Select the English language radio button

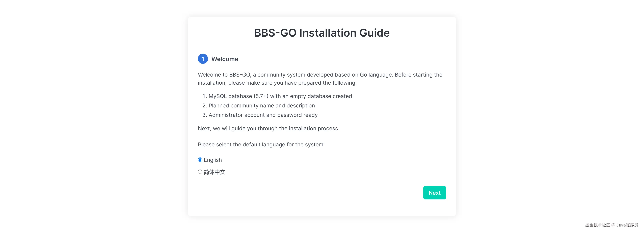[200, 160]
